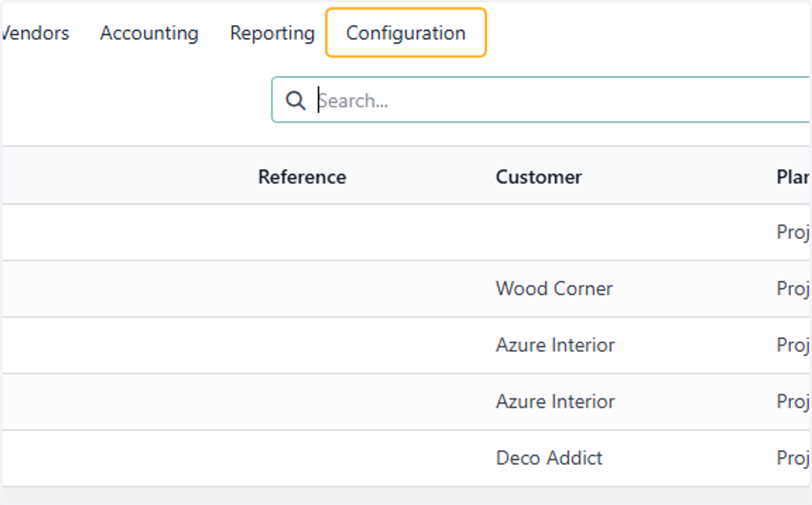Open the Reporting menu
Image resolution: width=812 pixels, height=505 pixels.
(272, 32)
